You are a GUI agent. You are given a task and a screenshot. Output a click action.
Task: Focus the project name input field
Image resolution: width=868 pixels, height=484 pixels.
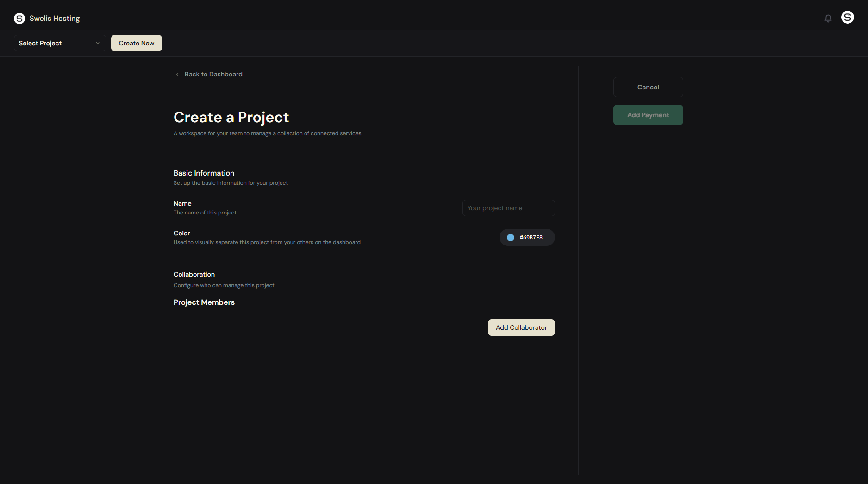[x=508, y=208]
